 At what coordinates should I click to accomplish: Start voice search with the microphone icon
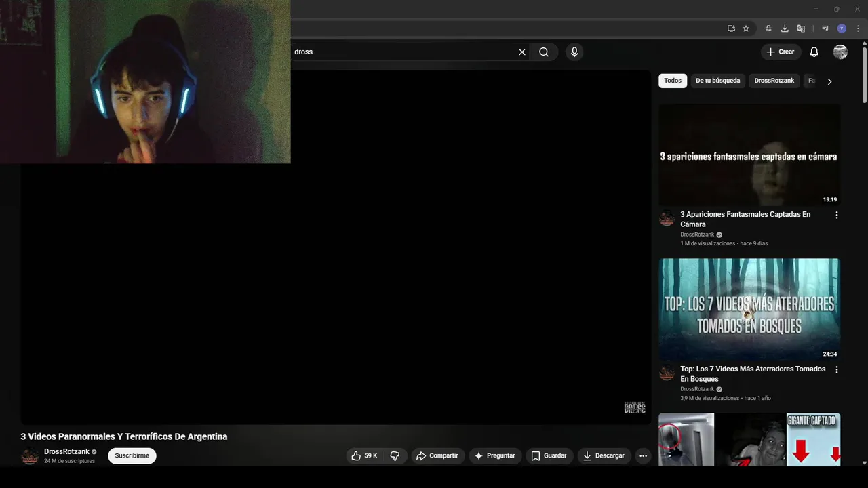[x=574, y=52]
